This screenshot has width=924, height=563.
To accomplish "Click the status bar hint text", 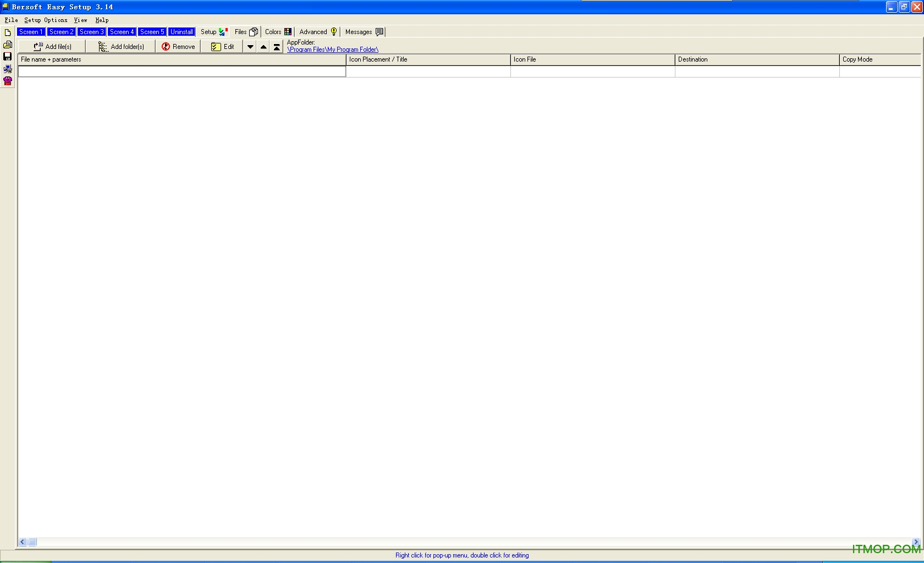I will 462,555.
